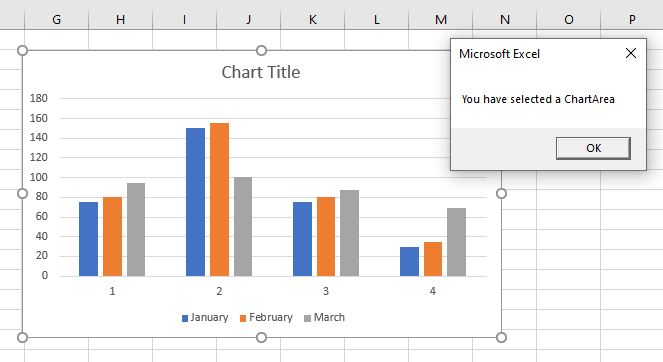Select the February legend entry

tap(266, 318)
